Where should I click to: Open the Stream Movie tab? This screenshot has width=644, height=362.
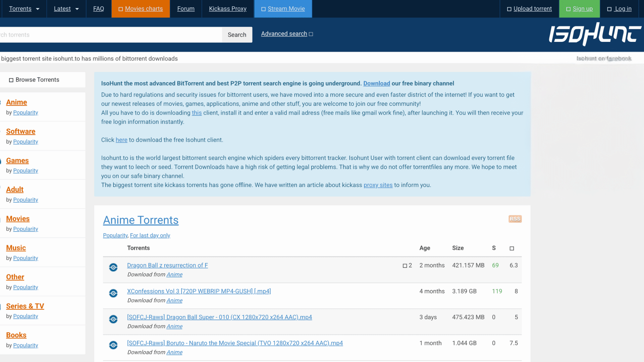283,9
